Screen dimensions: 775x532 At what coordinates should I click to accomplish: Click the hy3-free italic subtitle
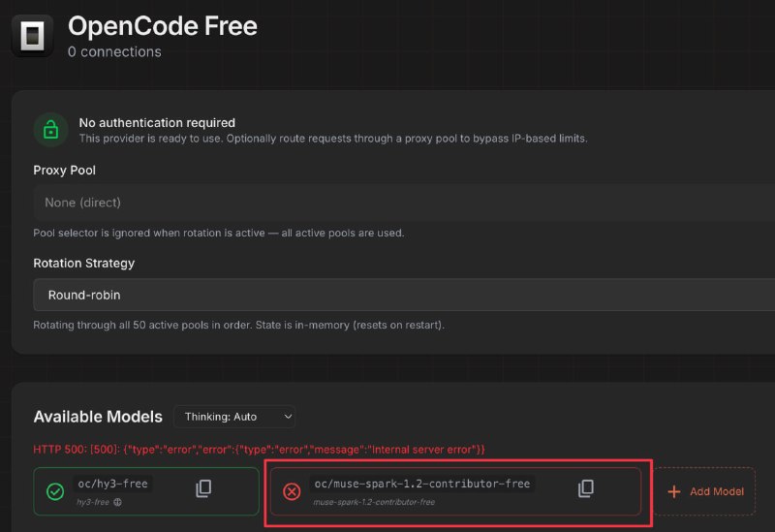point(93,502)
